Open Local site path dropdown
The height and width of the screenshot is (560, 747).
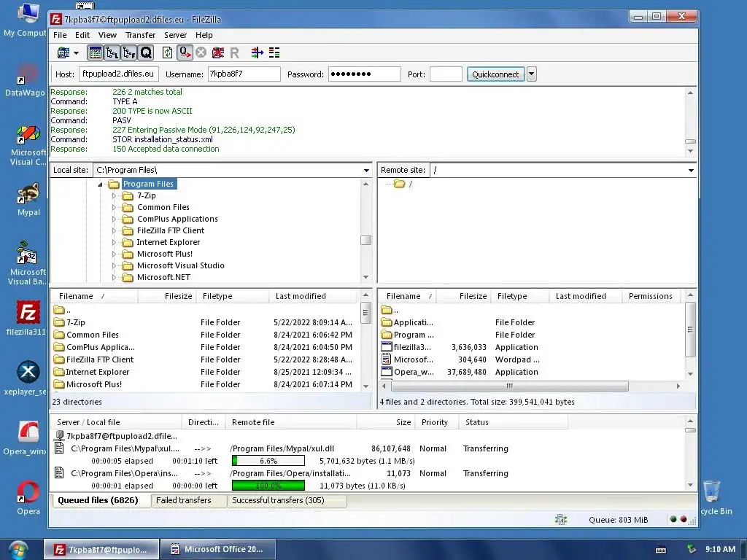pos(366,170)
